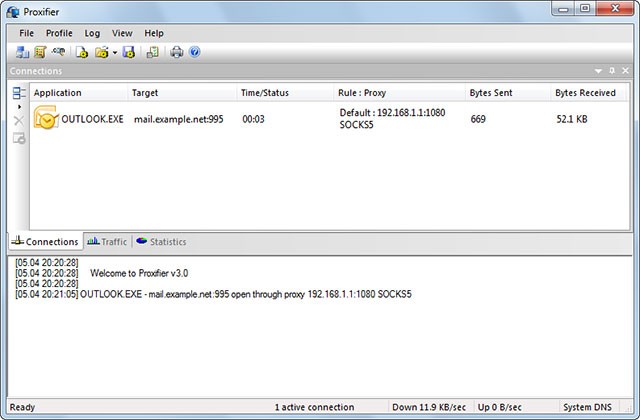Open the Profile menu

pos(59,33)
